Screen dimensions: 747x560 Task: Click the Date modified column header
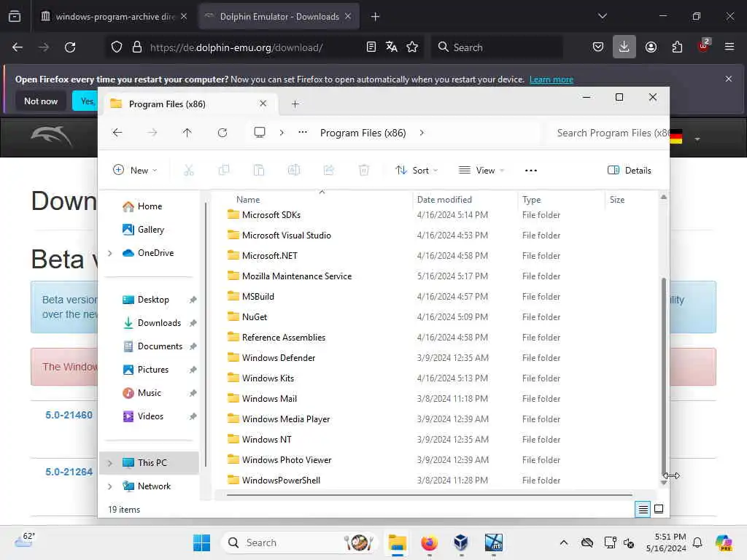[x=444, y=200]
